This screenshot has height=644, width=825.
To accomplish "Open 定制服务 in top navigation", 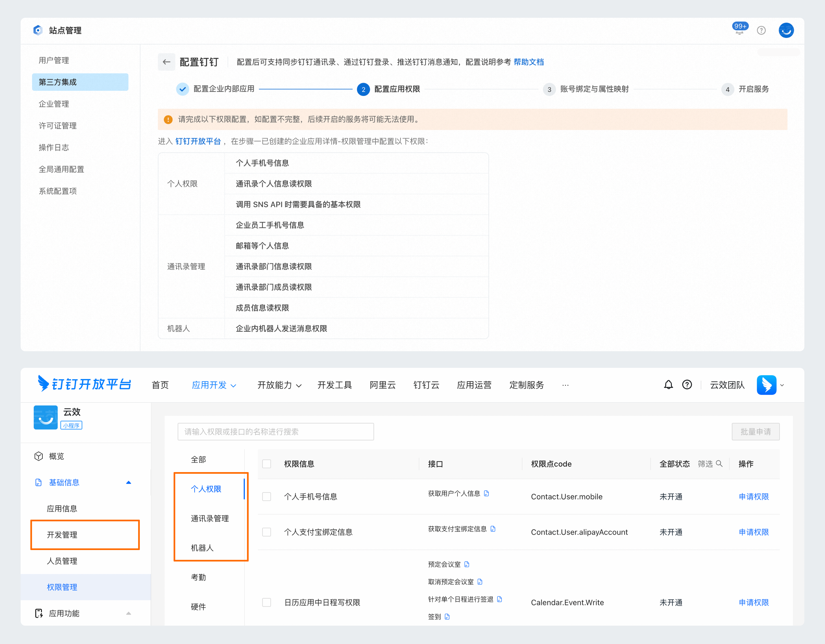I will [x=527, y=385].
